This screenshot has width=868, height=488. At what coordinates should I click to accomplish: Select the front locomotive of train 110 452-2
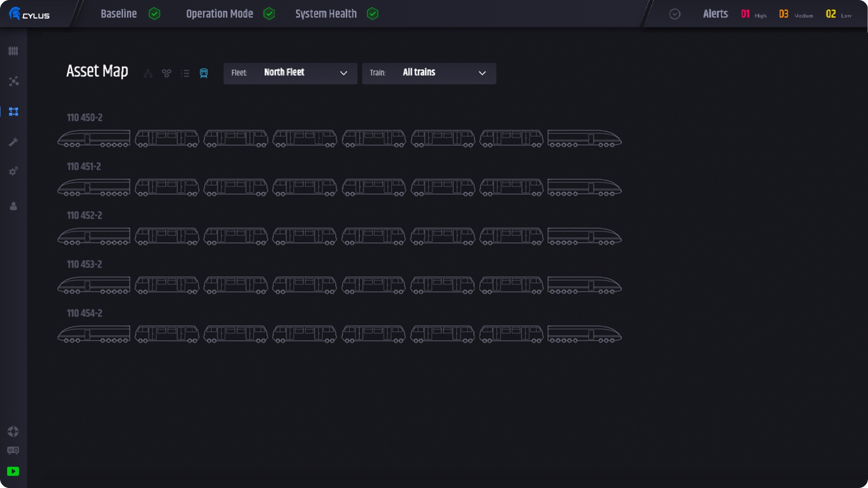[x=94, y=236]
